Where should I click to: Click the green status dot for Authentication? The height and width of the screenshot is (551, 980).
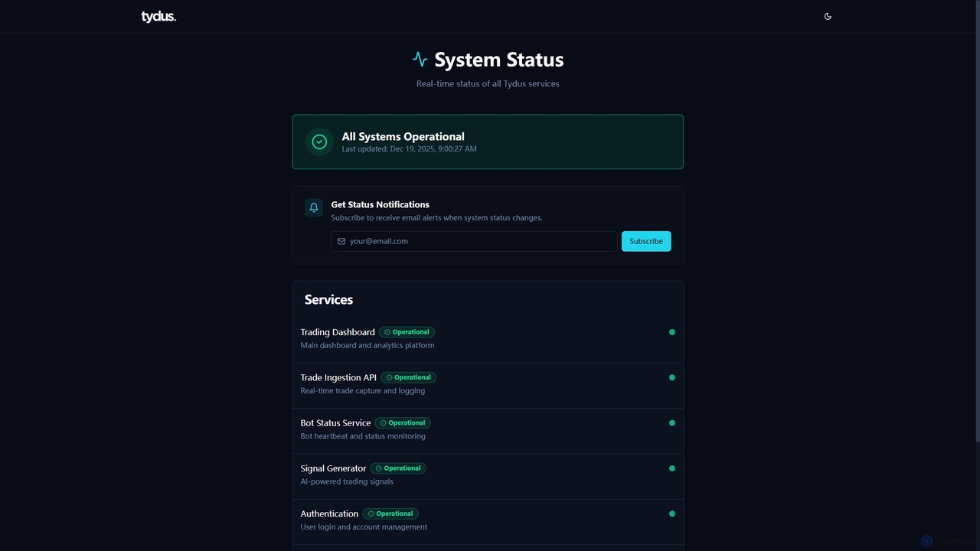[672, 514]
